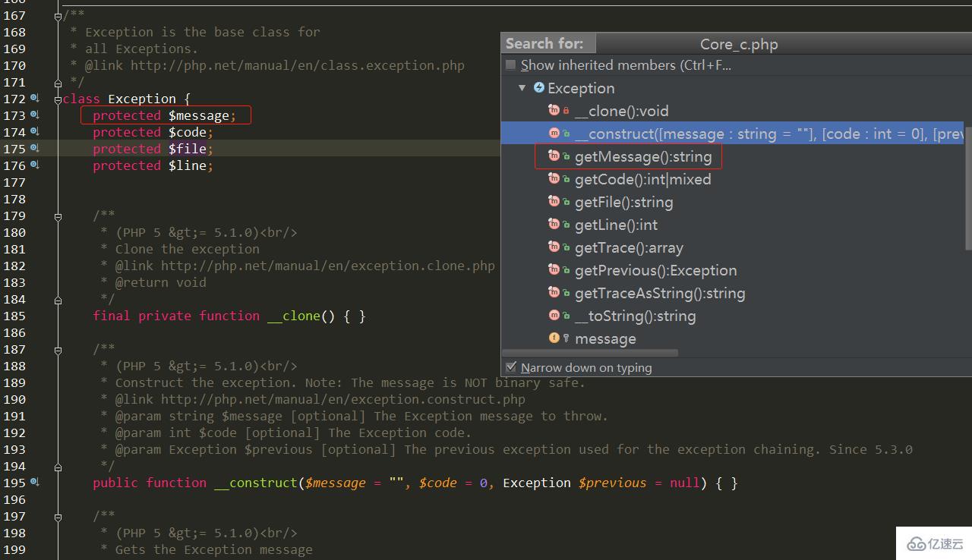The height and width of the screenshot is (560, 972).
Task: Click line number 177 in gutter
Action: point(14,182)
